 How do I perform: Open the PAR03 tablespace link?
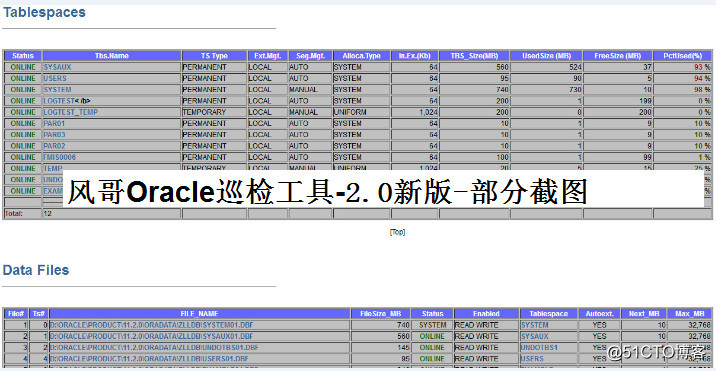coord(55,135)
